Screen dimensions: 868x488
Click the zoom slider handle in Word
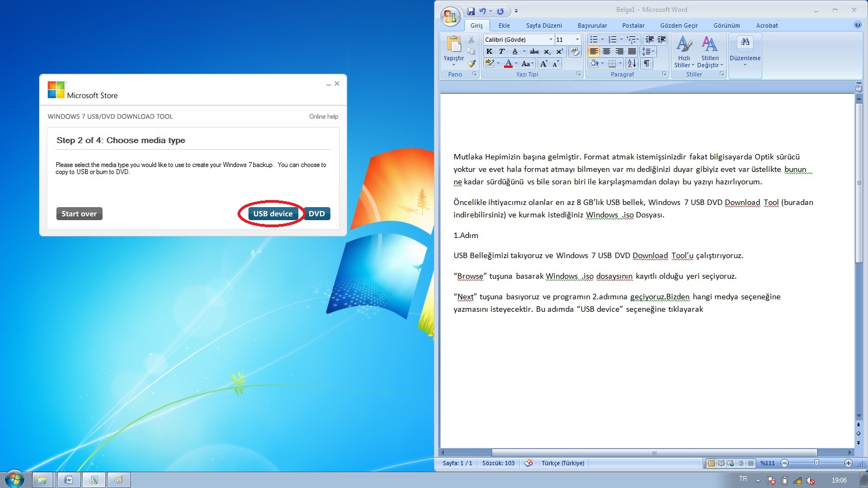click(816, 463)
